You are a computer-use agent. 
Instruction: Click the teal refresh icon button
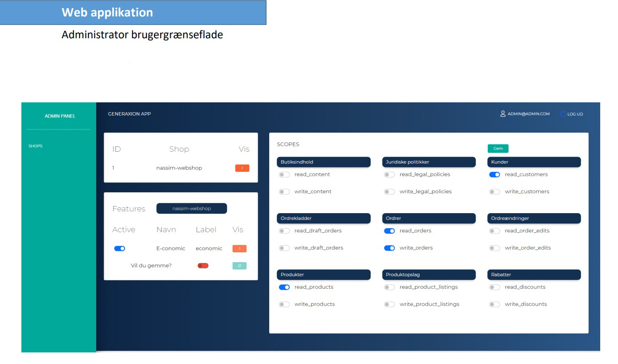239,266
